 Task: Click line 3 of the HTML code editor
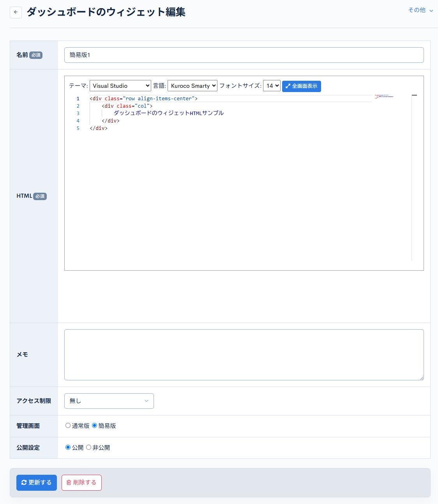click(x=168, y=113)
